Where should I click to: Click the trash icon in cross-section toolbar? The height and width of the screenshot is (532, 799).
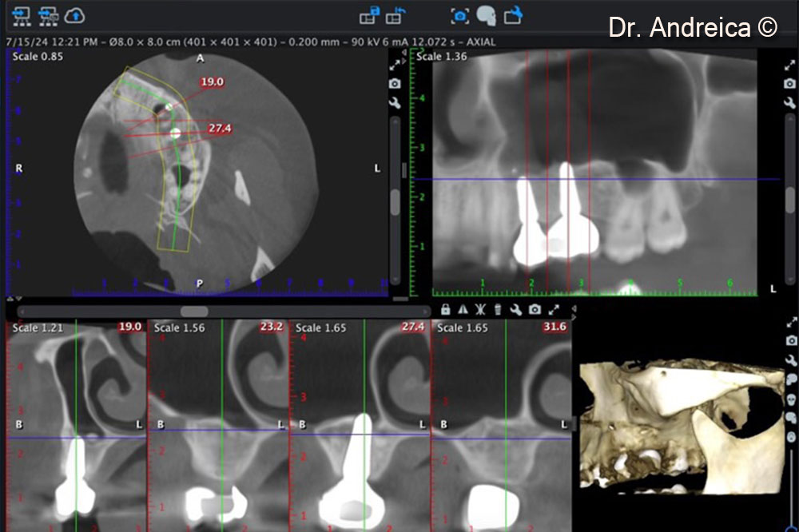point(499,310)
